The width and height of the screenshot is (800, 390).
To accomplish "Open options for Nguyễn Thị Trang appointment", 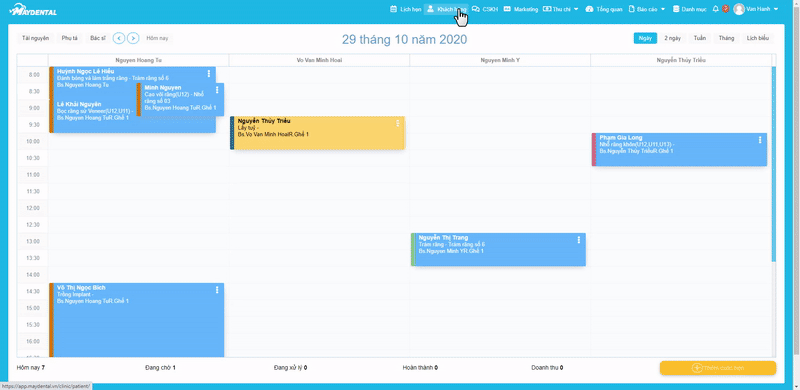I will 579,239.
